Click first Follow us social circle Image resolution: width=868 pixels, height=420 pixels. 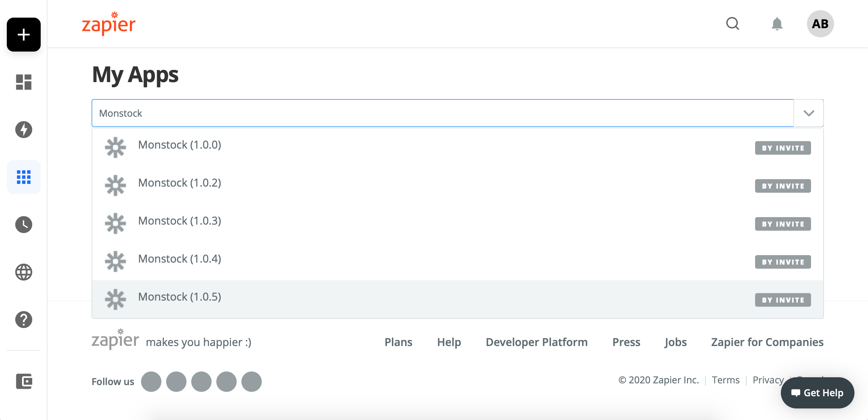tap(151, 382)
